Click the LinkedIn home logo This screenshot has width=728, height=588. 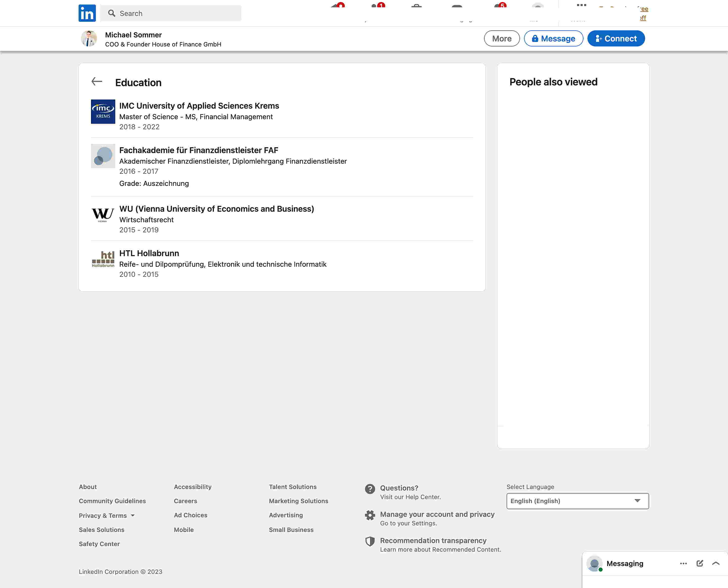pos(87,13)
